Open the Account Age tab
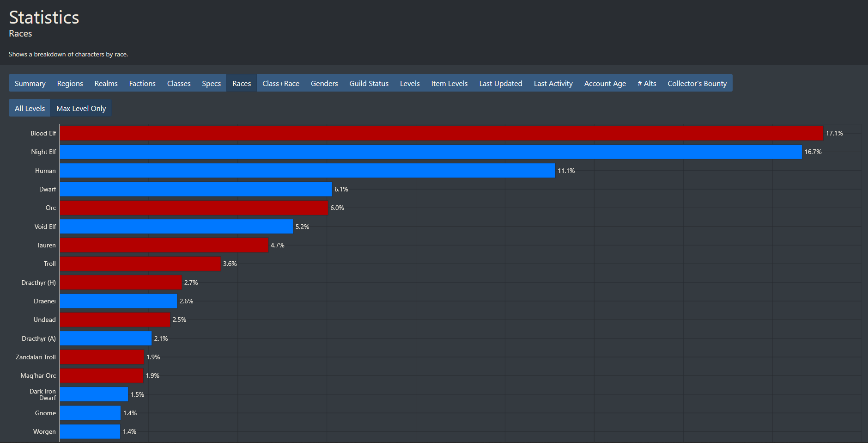Image resolution: width=868 pixels, height=443 pixels. coord(605,83)
